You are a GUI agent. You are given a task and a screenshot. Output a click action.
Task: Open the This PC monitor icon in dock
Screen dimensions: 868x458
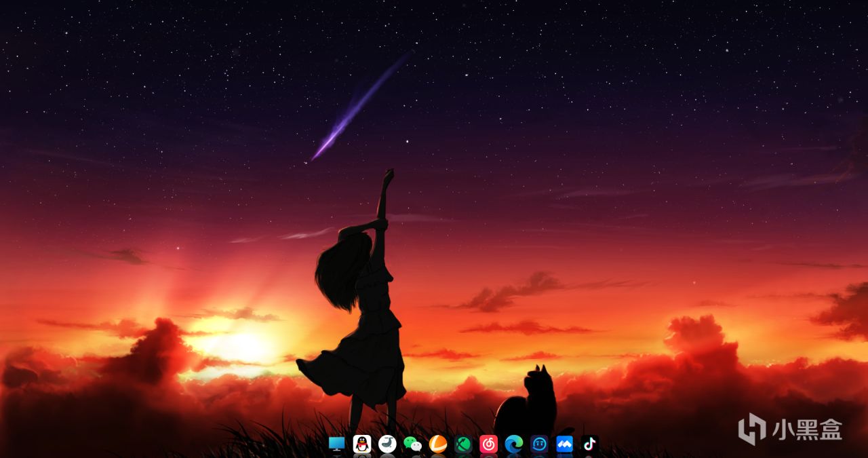point(336,444)
